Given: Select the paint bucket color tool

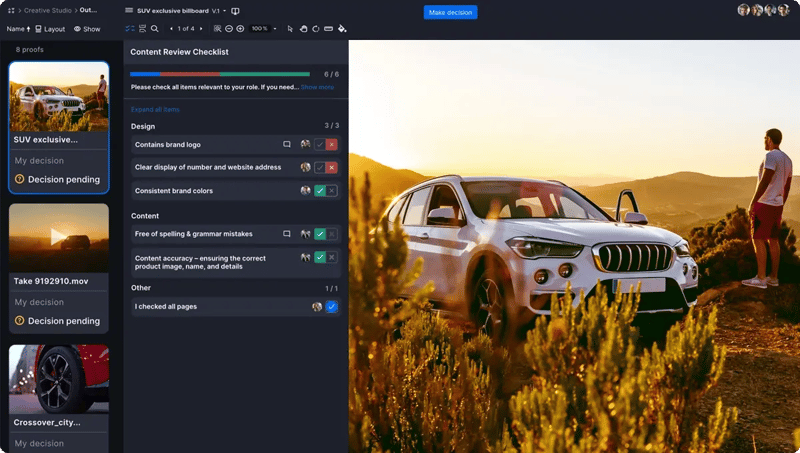Looking at the screenshot, I should (x=342, y=29).
